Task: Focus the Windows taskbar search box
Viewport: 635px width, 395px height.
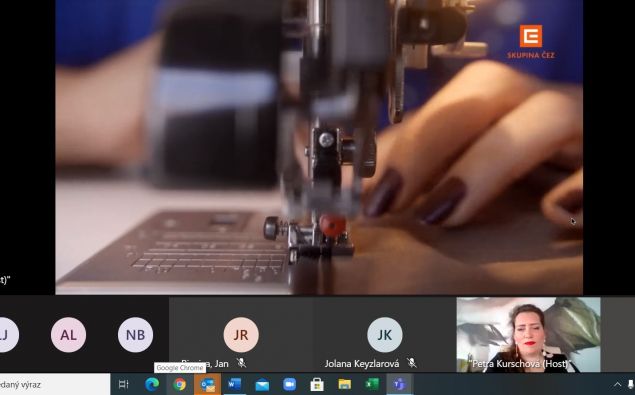Action: [55, 384]
